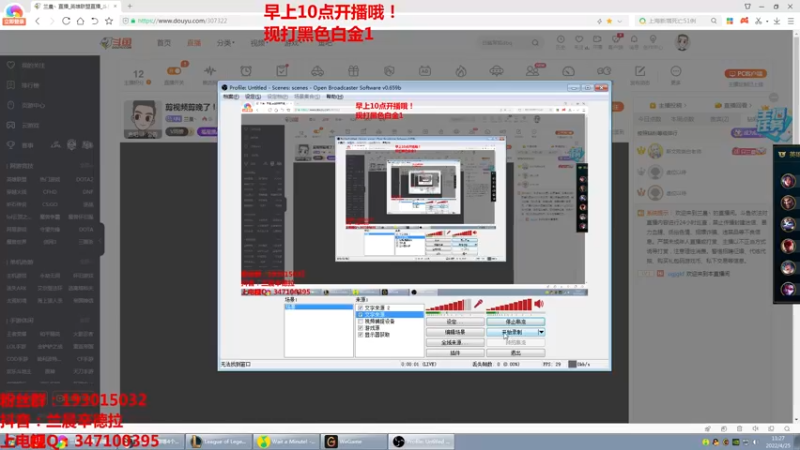This screenshot has height=450, width=800.
Task: Open the browser downloads arrow icon
Action: pyautogui.click(x=777, y=21)
